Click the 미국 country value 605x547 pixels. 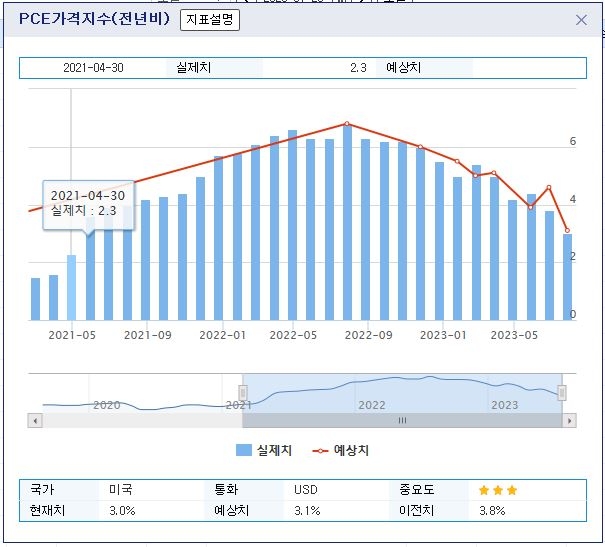(121, 490)
